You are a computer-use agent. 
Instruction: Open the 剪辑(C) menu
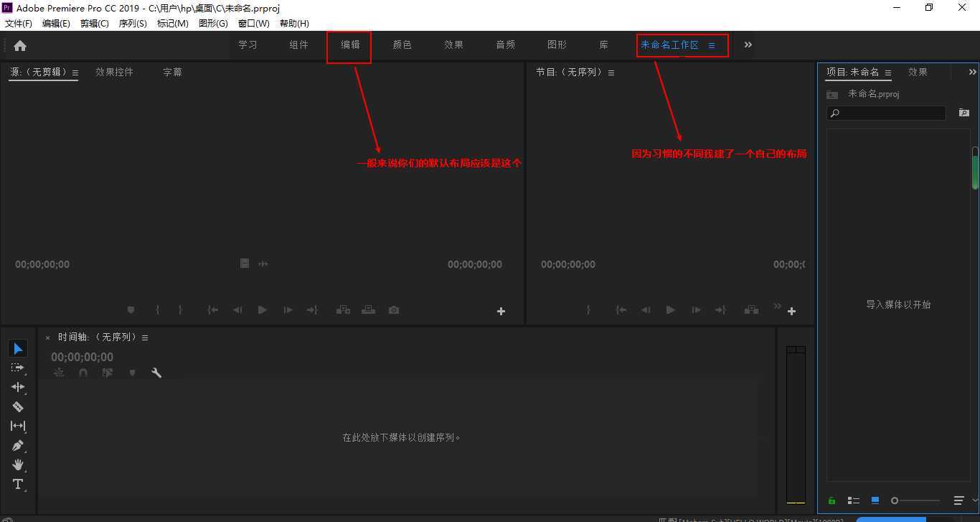95,24
